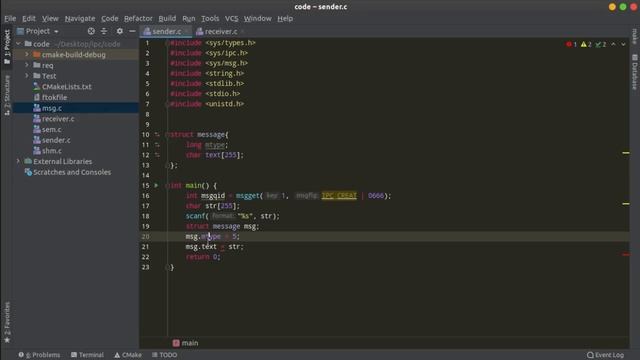Click gutter marker on line 11
The image size is (640, 360).
(157, 144)
